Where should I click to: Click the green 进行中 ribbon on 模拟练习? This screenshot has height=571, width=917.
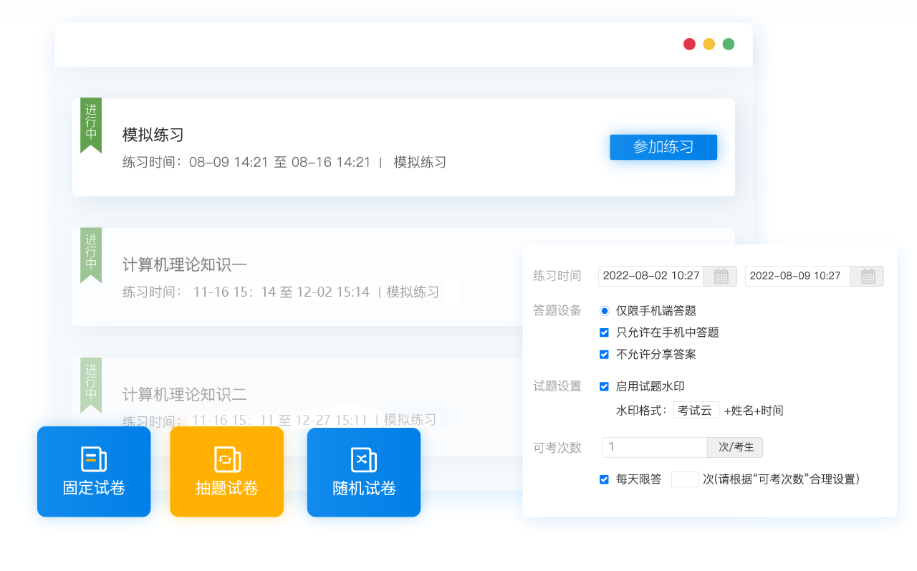pos(91,123)
